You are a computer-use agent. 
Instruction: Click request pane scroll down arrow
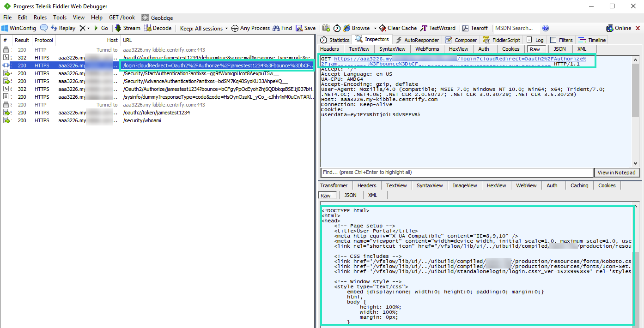pyautogui.click(x=635, y=163)
